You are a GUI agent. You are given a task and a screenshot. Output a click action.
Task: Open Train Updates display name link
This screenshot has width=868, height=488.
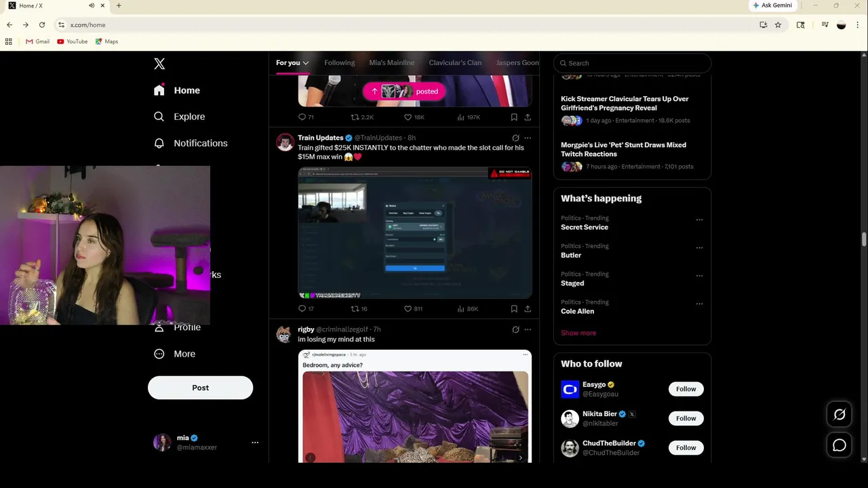click(x=321, y=138)
